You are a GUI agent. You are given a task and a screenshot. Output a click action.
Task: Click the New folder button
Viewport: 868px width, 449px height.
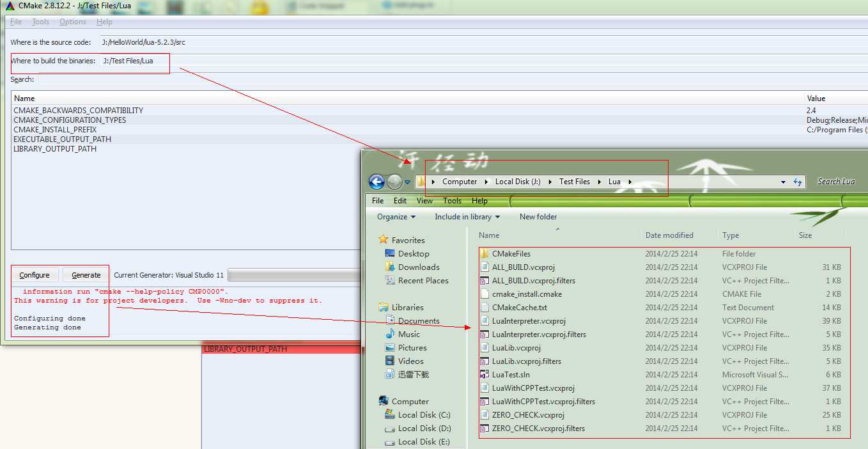coord(538,217)
